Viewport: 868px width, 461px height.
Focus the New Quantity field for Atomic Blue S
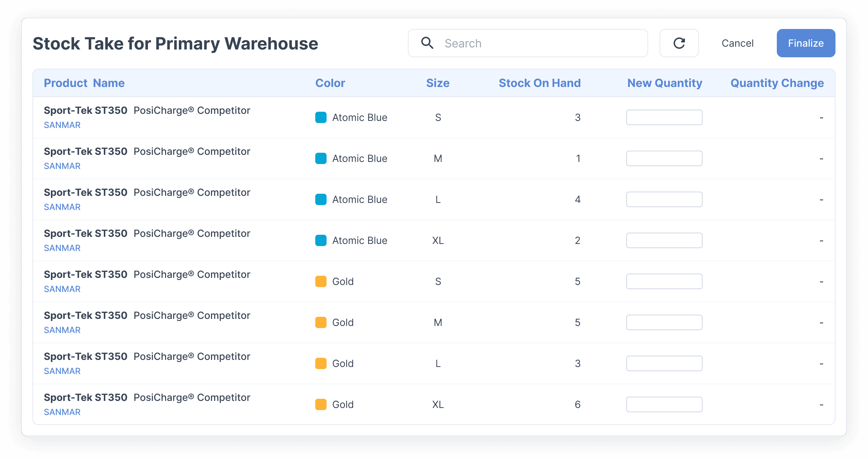click(664, 117)
